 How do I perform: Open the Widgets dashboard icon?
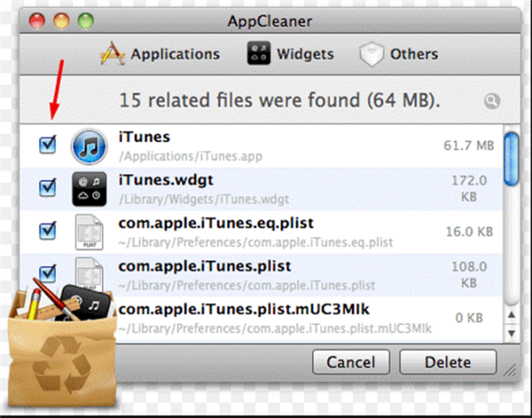click(x=259, y=53)
